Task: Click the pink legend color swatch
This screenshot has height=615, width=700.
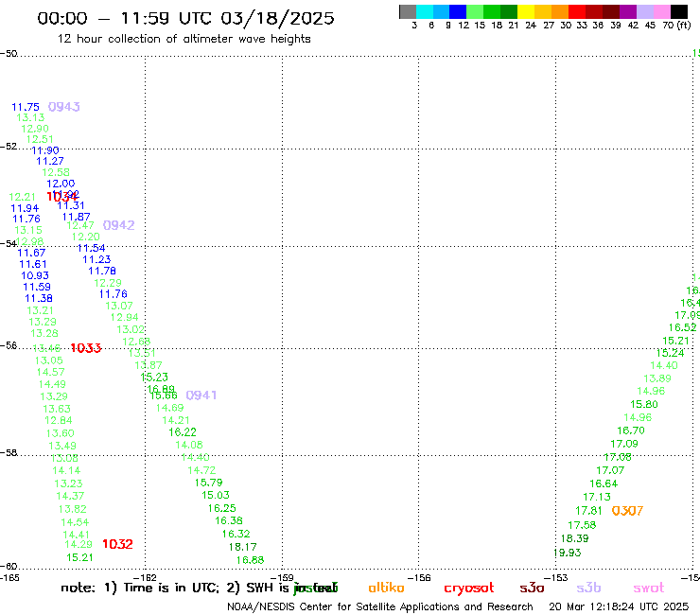Action: tap(661, 11)
